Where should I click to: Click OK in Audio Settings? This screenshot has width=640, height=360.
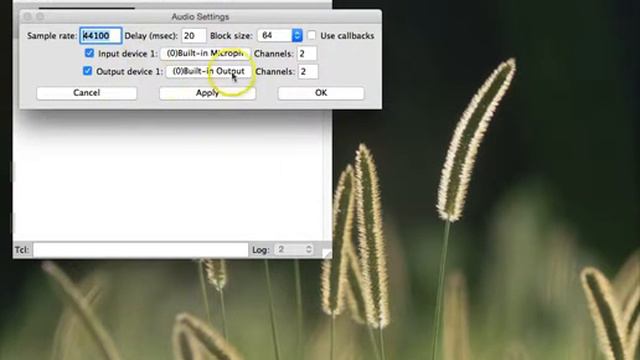point(321,93)
